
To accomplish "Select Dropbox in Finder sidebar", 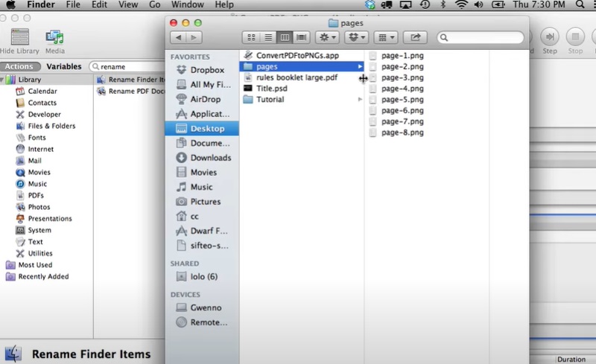I will [x=202, y=70].
